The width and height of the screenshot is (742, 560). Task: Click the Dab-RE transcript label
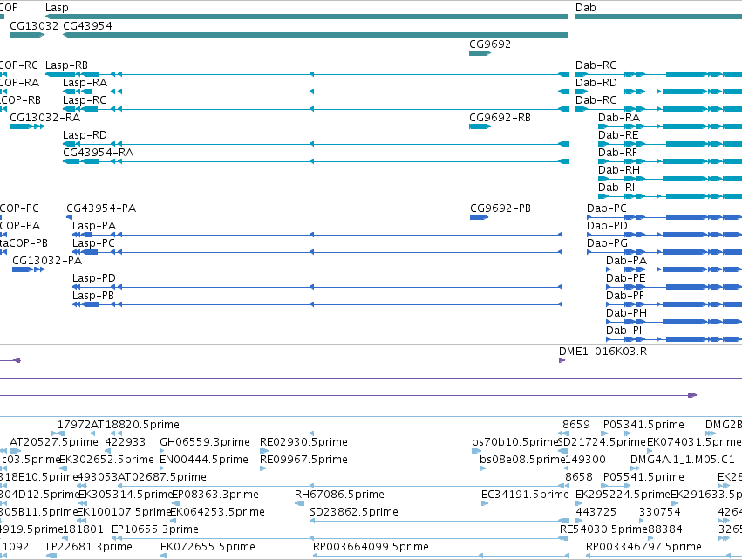click(618, 135)
